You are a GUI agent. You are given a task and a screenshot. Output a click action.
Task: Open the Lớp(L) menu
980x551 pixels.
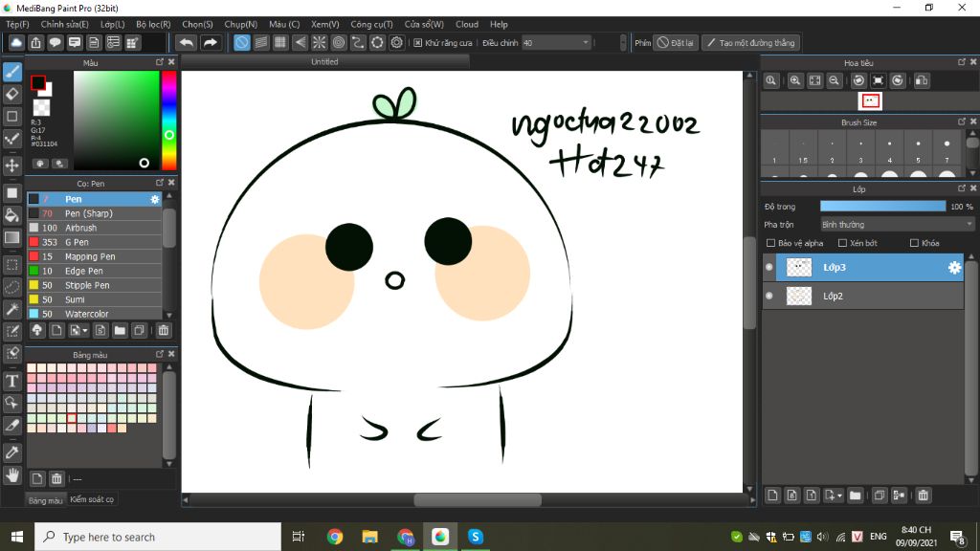(113, 24)
